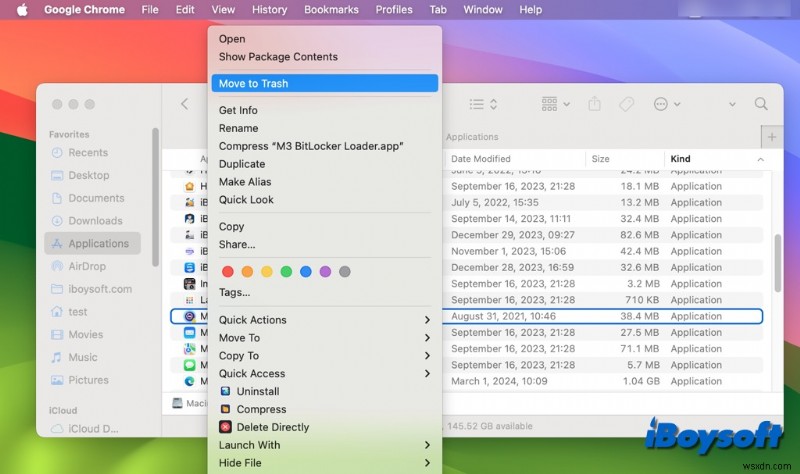Screen dimensions: 800x474
Task: Click the 82.6 MB size cell
Action: (x=639, y=235)
